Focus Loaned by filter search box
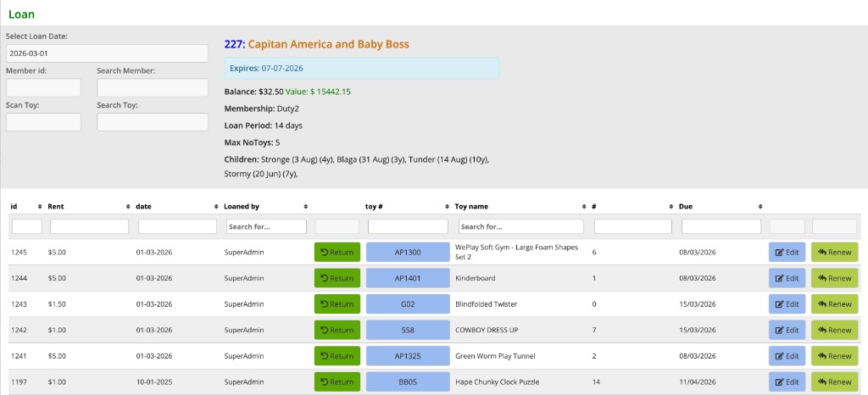The image size is (868, 395). 266,226
